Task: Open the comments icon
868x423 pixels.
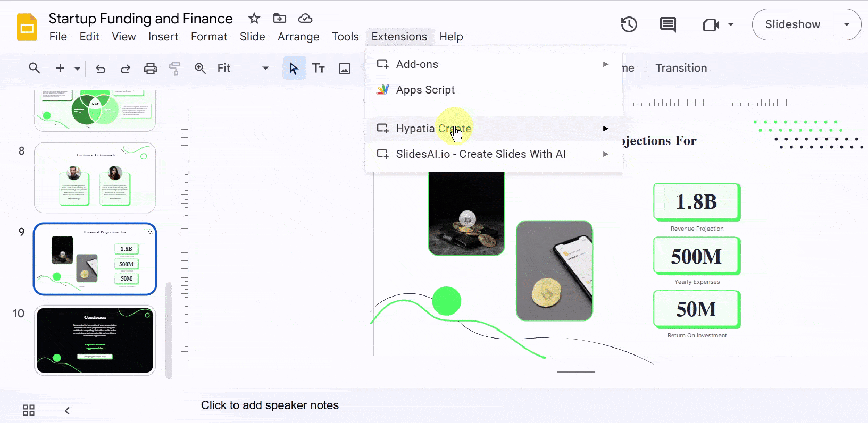Action: (x=667, y=24)
